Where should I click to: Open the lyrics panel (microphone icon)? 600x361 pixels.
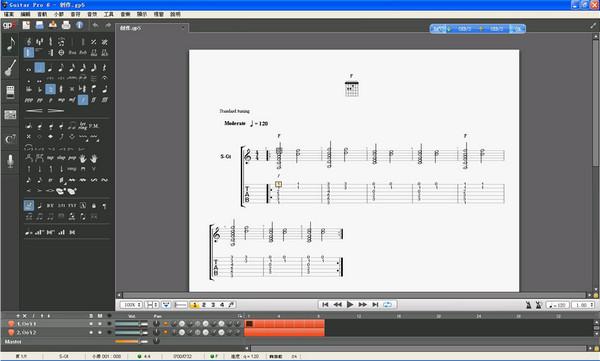coord(10,161)
